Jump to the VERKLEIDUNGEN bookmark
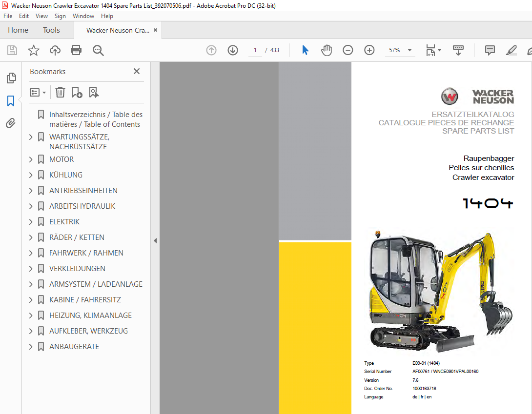 tap(77, 269)
